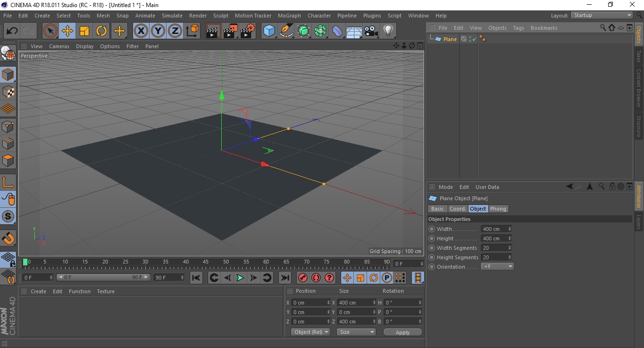Screen dimensions: 644x348
Task: Open the Object (Rel) dropdown
Action: [x=310, y=332]
